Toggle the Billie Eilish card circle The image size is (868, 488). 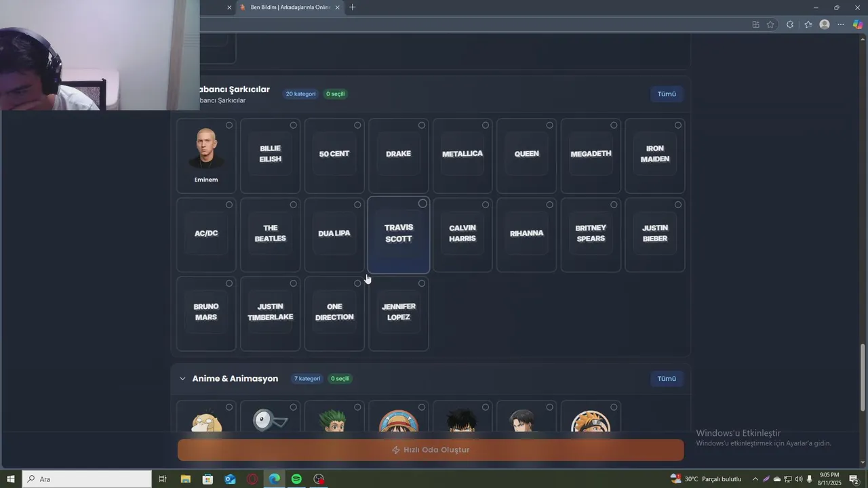click(x=294, y=125)
